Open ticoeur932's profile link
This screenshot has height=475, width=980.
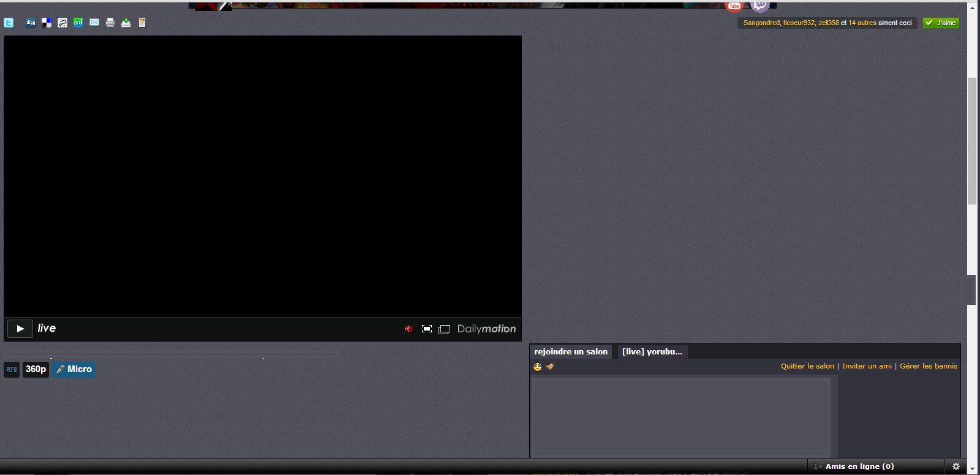(x=799, y=23)
